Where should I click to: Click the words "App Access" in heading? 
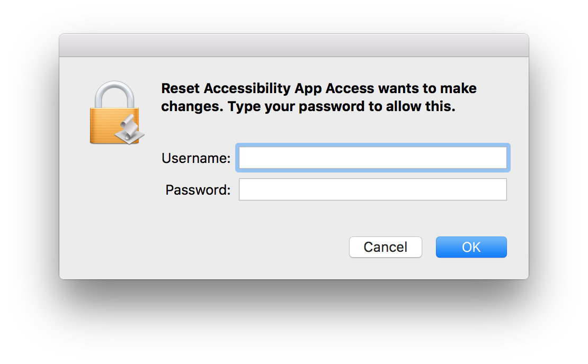334,89
